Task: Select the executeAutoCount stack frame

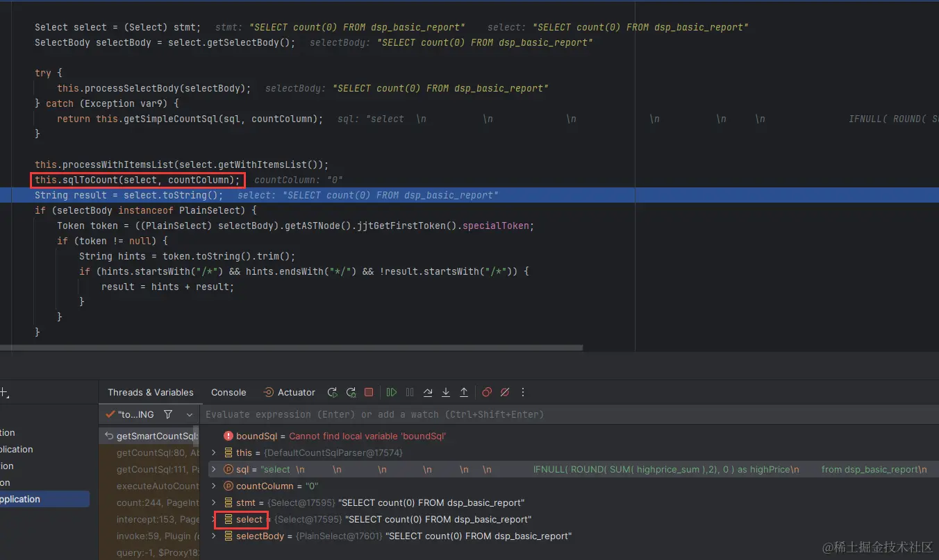Action: [151, 486]
